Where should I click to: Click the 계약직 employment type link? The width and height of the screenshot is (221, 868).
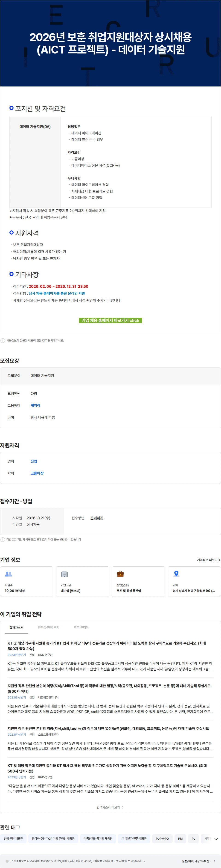(35, 405)
